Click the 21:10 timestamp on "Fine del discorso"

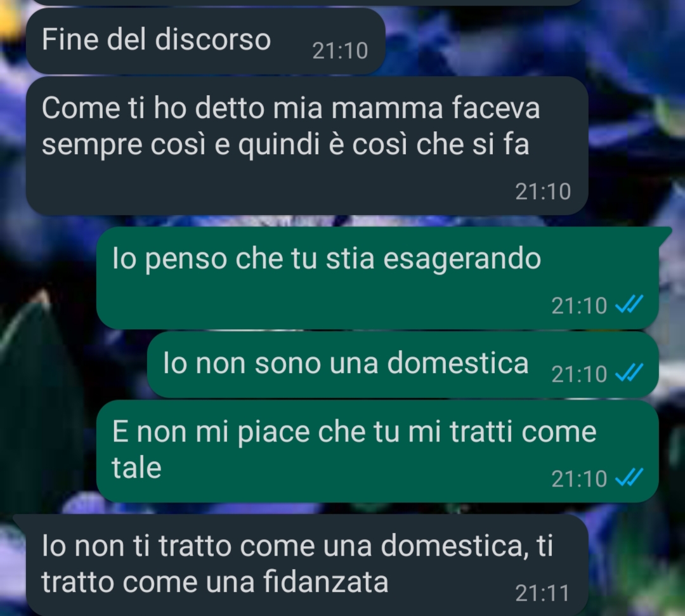point(341,51)
